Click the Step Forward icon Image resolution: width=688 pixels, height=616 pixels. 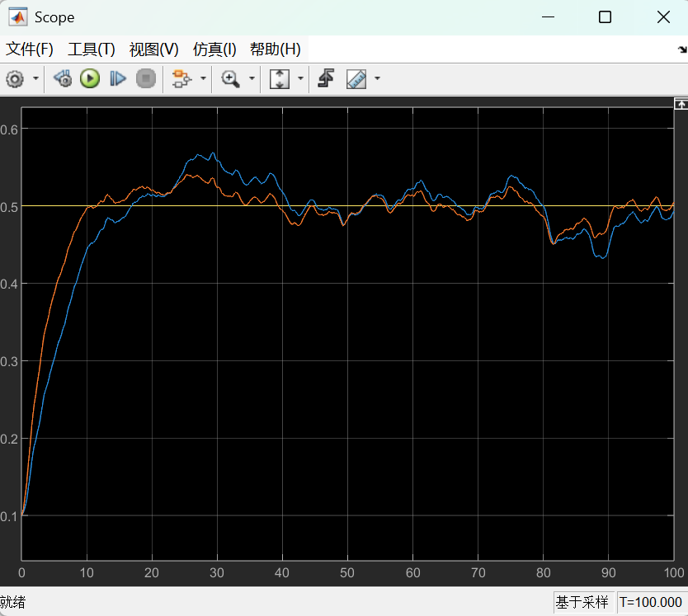point(118,79)
